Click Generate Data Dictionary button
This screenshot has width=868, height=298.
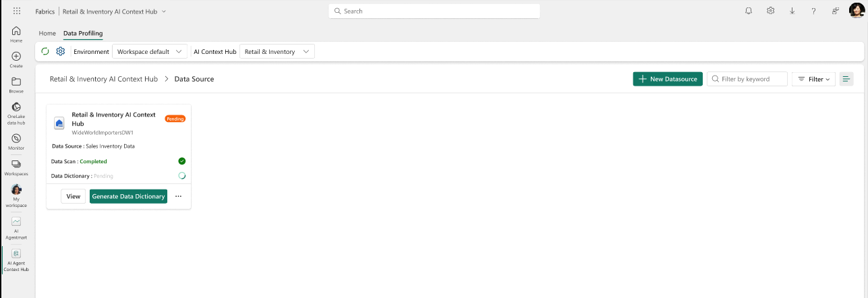(128, 196)
